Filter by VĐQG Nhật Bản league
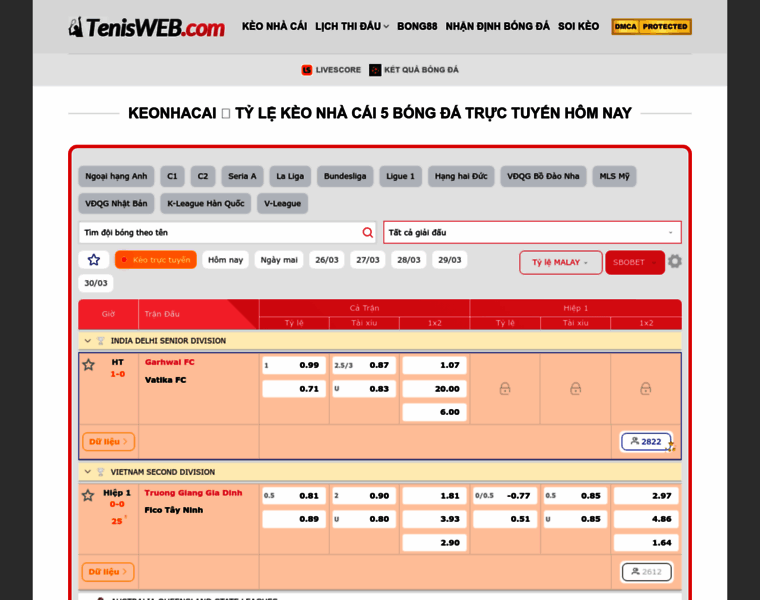This screenshot has width=760, height=600. [116, 204]
